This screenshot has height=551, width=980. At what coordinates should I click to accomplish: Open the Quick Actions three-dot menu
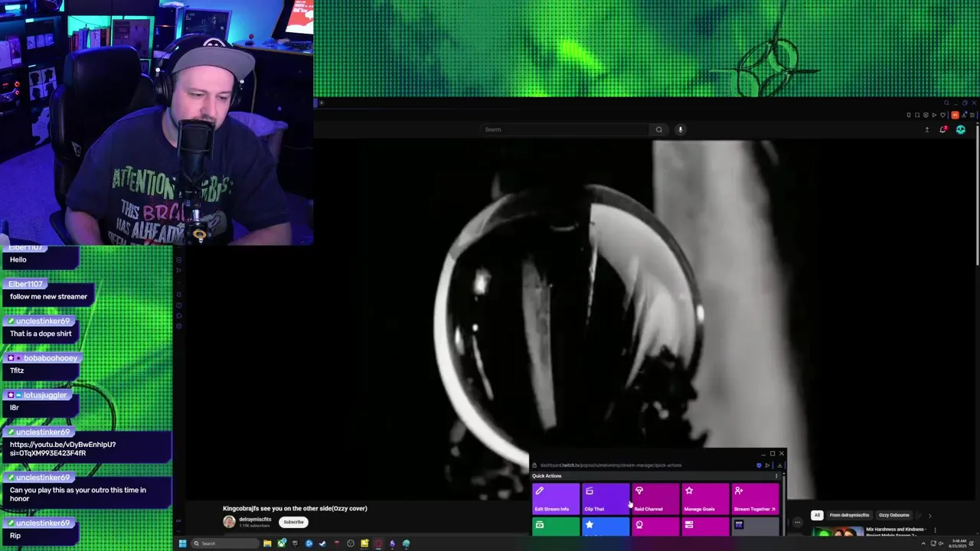coord(776,476)
